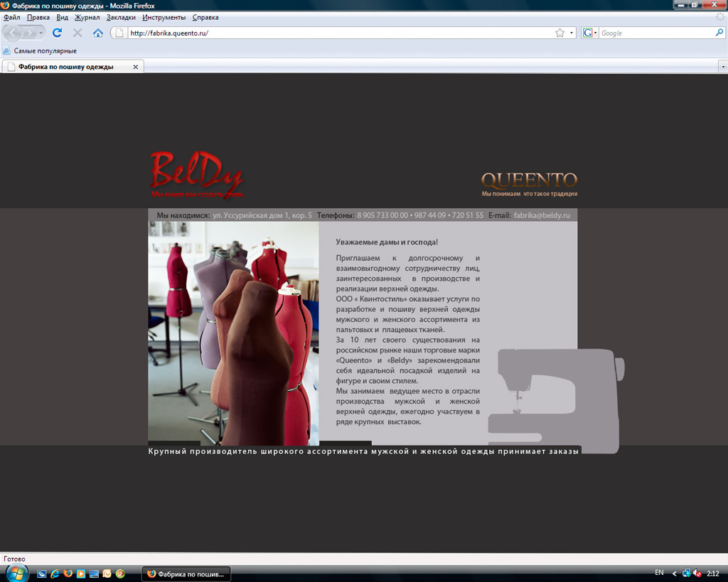The image size is (728, 582).
Task: Open the Google search engine selector
Action: (x=589, y=33)
